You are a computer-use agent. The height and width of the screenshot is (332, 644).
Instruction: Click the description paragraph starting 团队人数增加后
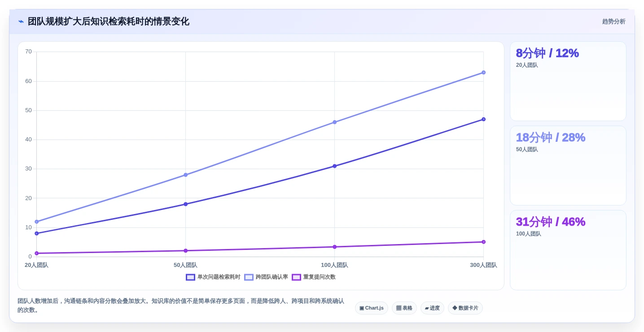[x=181, y=306]
